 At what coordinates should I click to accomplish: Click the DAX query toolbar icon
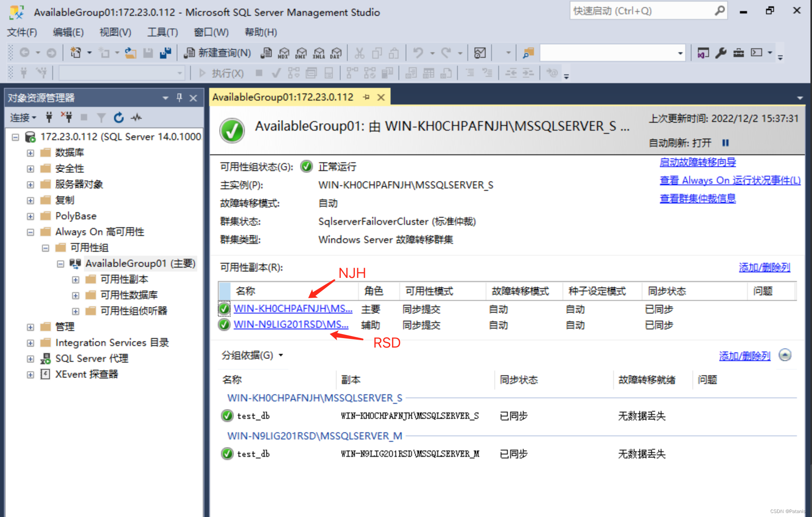336,53
